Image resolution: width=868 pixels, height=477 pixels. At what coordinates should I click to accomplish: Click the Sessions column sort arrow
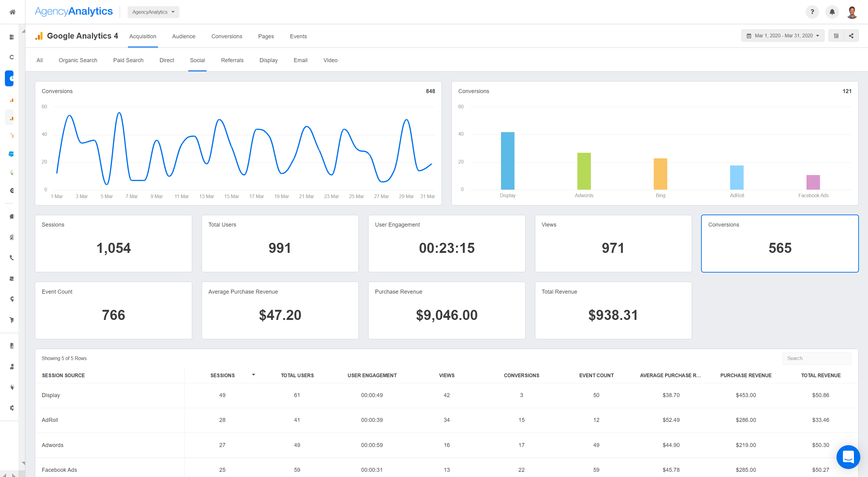coord(252,374)
